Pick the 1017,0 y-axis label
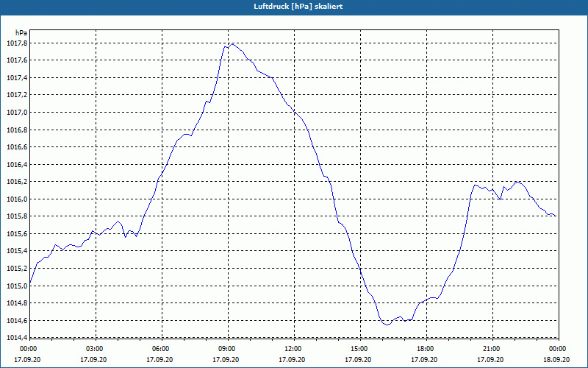Screen dimensions: 588x368 (17, 113)
